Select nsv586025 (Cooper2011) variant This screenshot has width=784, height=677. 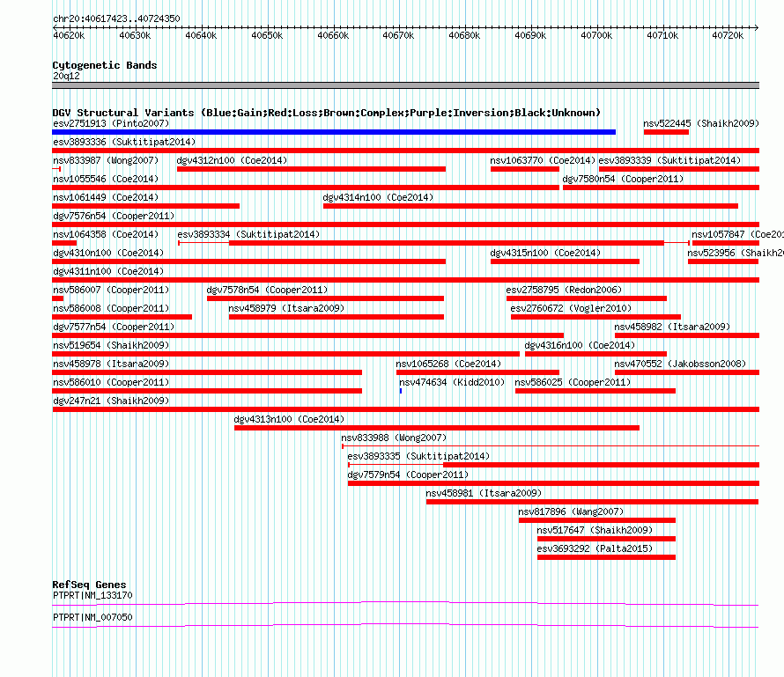573,382
